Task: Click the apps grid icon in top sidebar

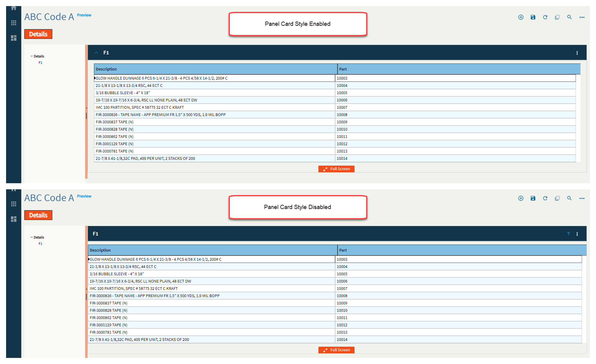Action: click(x=14, y=23)
